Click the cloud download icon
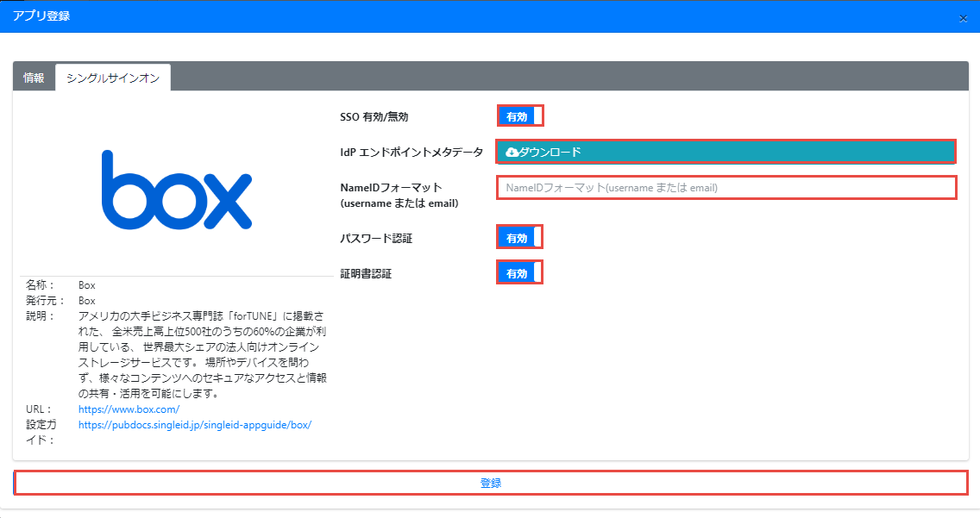Image resolution: width=980 pixels, height=518 pixels. pos(512,152)
